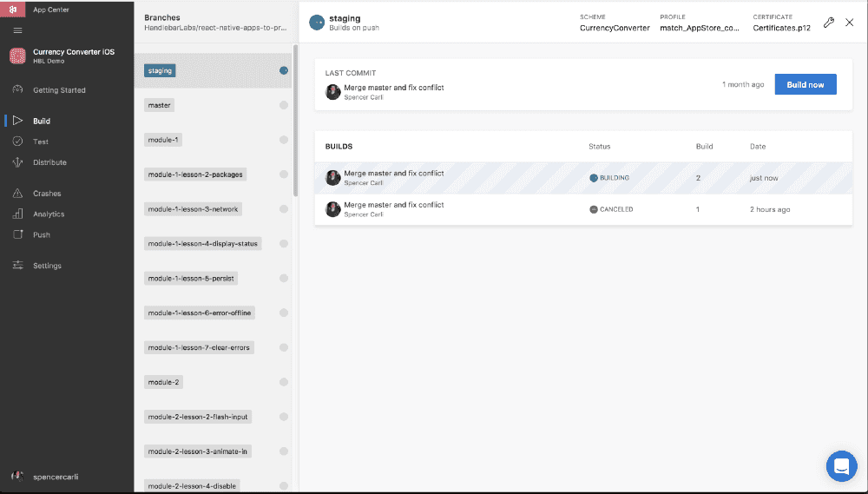Click the module-1 branch status dot
The width and height of the screenshot is (868, 494).
284,140
